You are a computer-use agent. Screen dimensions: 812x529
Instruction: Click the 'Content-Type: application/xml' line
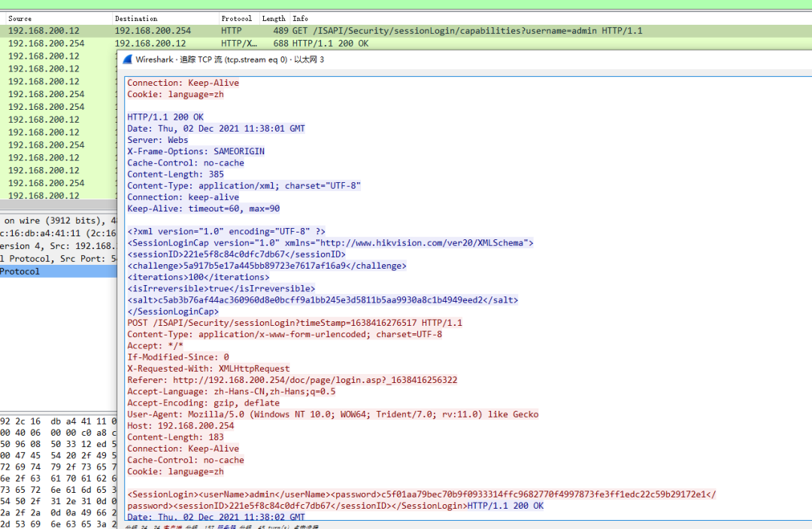pyautogui.click(x=244, y=185)
